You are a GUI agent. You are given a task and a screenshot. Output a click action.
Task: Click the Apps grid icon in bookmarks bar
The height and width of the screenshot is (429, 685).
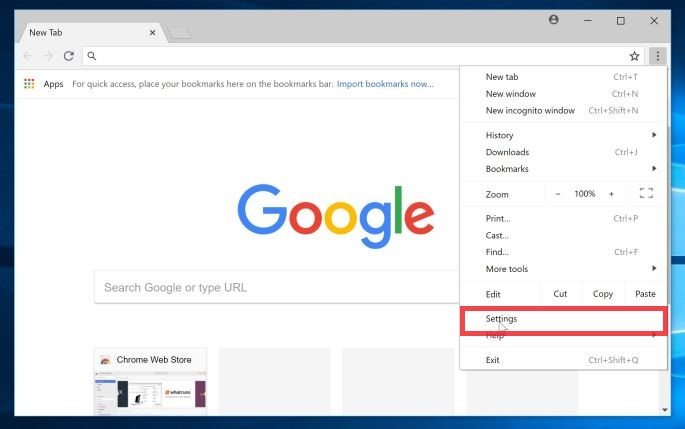click(x=29, y=83)
